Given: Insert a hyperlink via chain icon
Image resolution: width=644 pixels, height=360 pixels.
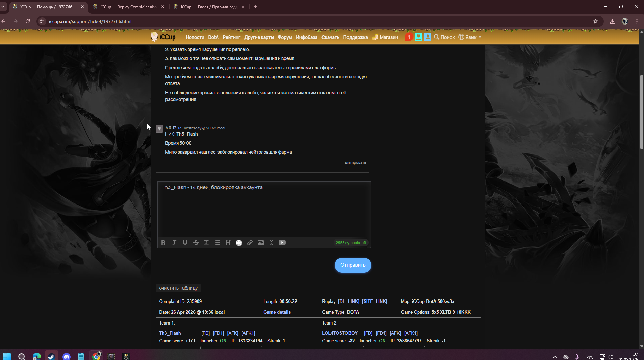Looking at the screenshot, I should click(250, 243).
